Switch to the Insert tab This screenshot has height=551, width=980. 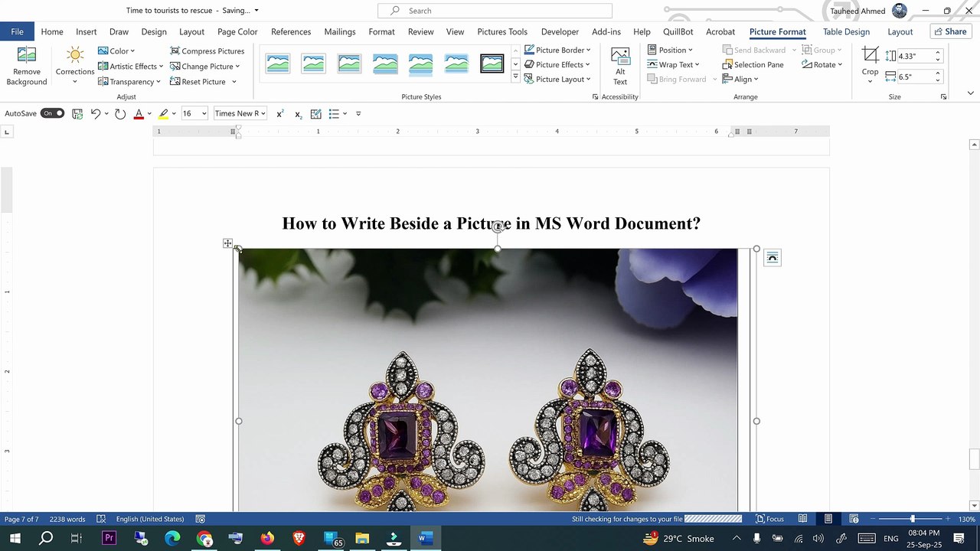coord(86,31)
